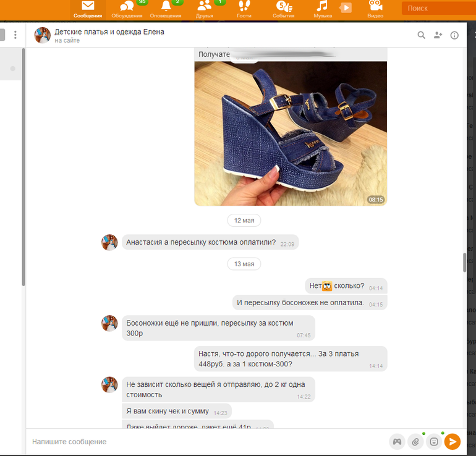The image size is (476, 456).
Task: Open Обсуждения (Discussions) in the top bar
Action: [x=127, y=9]
